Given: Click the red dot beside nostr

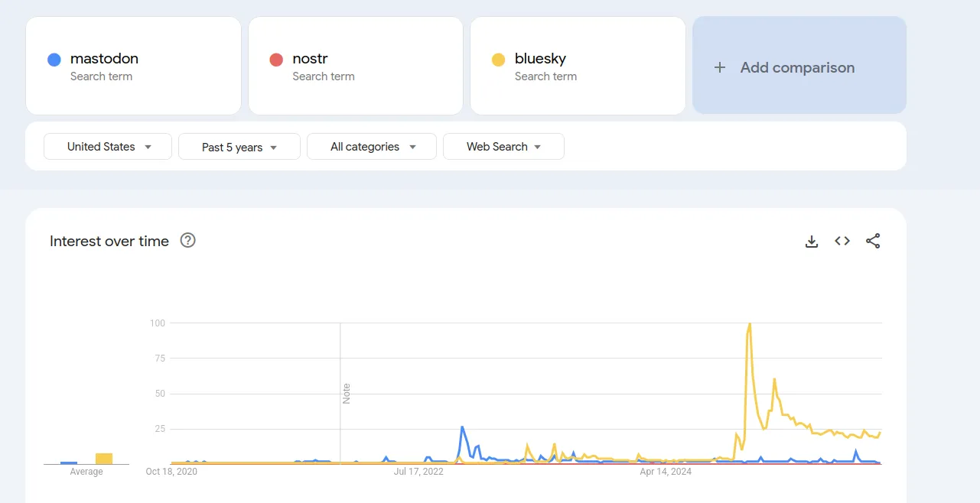Looking at the screenshot, I should [x=276, y=59].
